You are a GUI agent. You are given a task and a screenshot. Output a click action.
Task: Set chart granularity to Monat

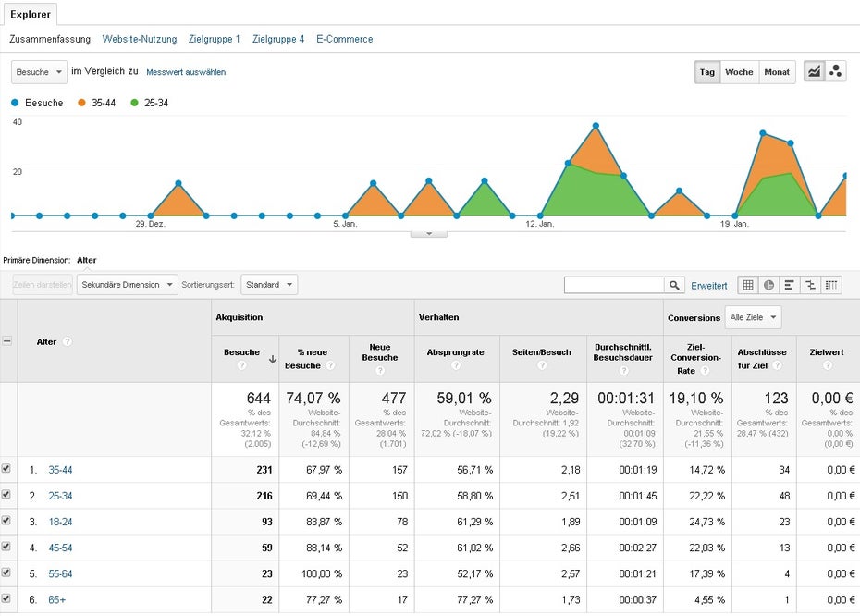(777, 72)
